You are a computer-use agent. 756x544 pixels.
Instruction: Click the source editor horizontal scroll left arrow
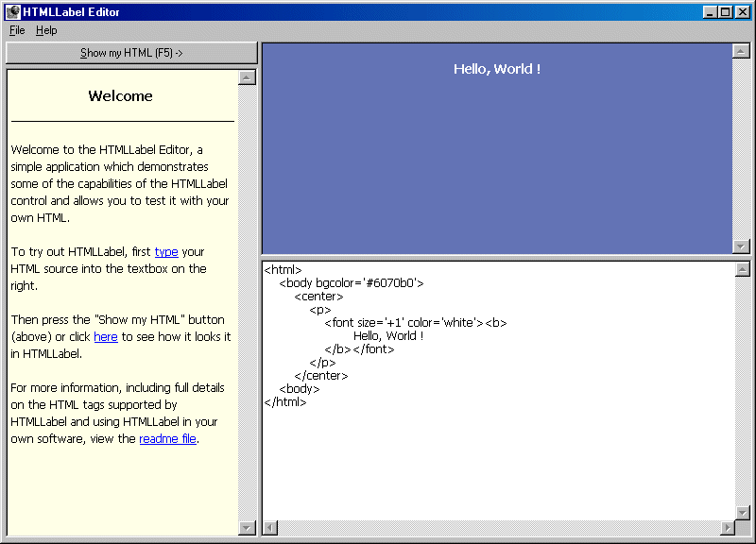269,527
